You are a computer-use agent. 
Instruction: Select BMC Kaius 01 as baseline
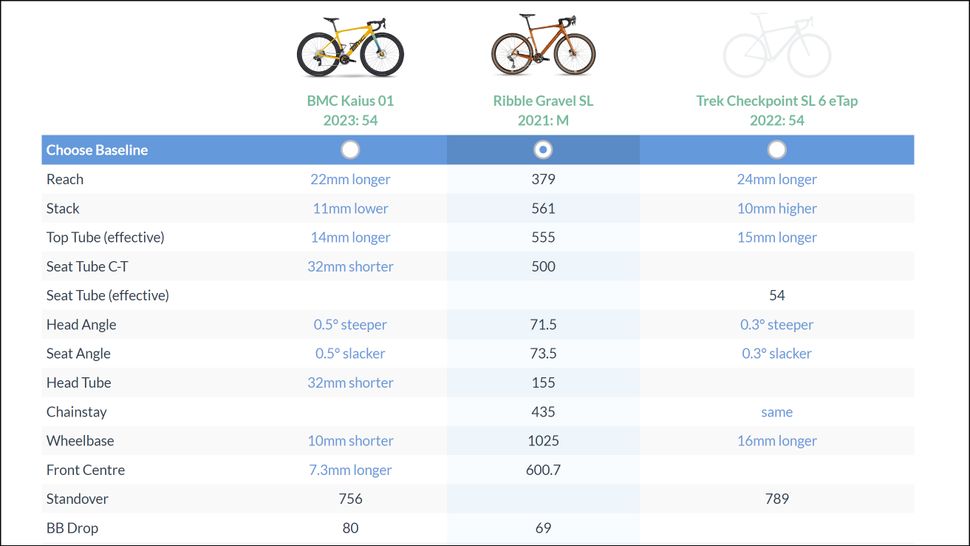[350, 150]
